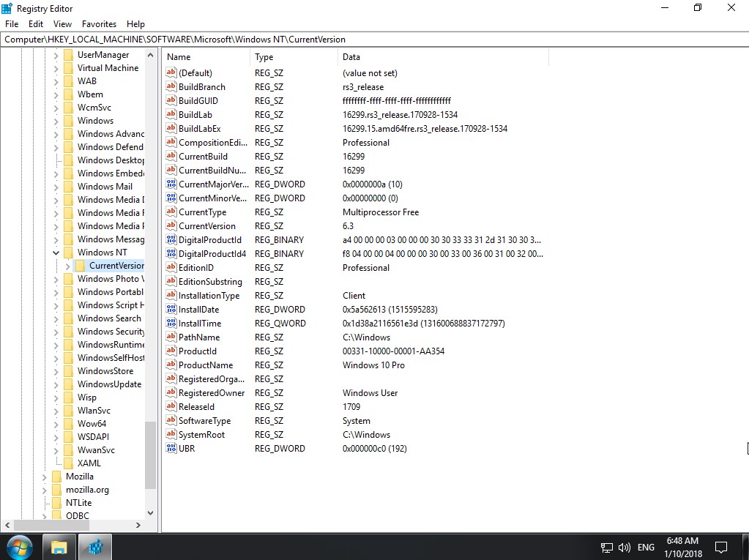
Task: Select the BuildLabEx value name
Action: [200, 128]
